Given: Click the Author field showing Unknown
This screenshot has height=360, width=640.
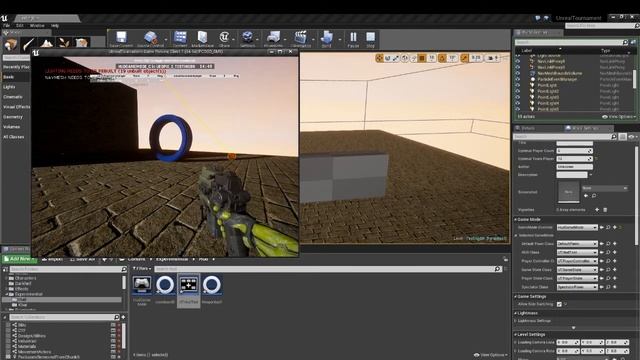Looking at the screenshot, I should (x=574, y=167).
